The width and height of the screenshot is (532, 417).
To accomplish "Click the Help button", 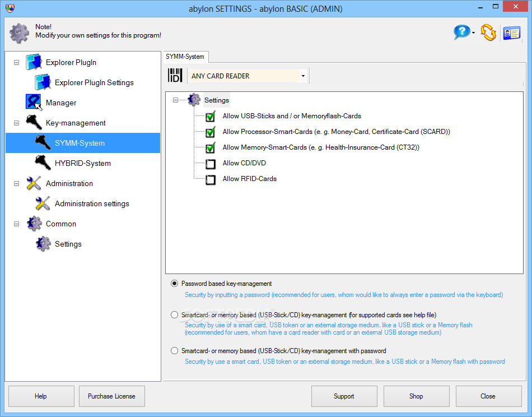I will coord(41,396).
